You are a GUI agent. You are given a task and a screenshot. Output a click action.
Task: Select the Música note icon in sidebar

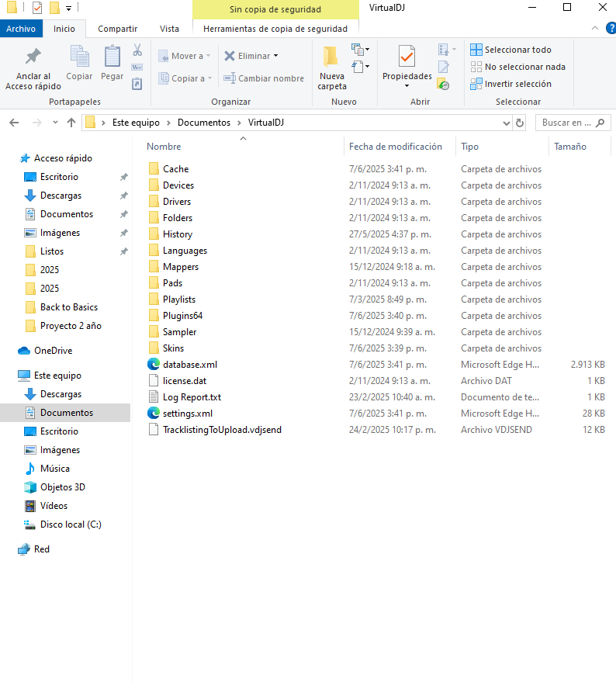click(x=30, y=469)
